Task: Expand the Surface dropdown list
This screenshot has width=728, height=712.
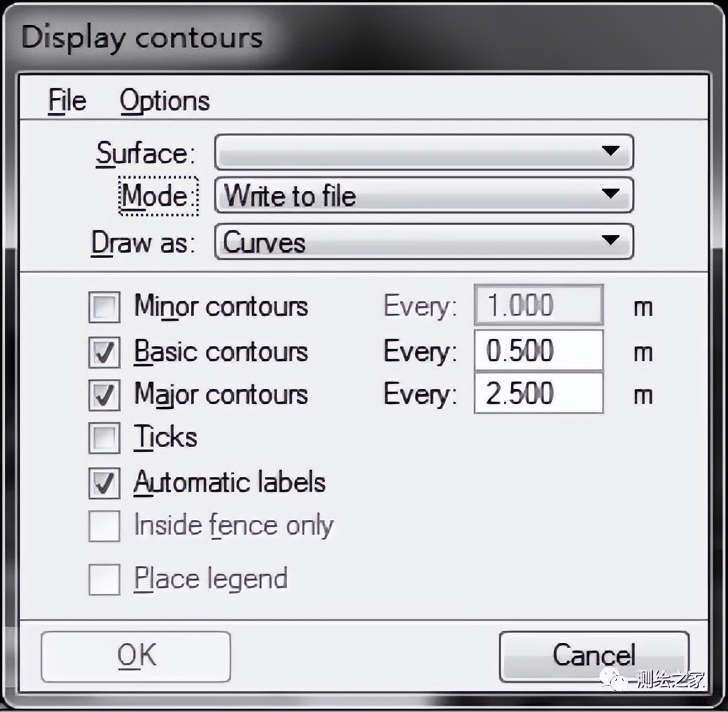Action: pyautogui.click(x=424, y=152)
